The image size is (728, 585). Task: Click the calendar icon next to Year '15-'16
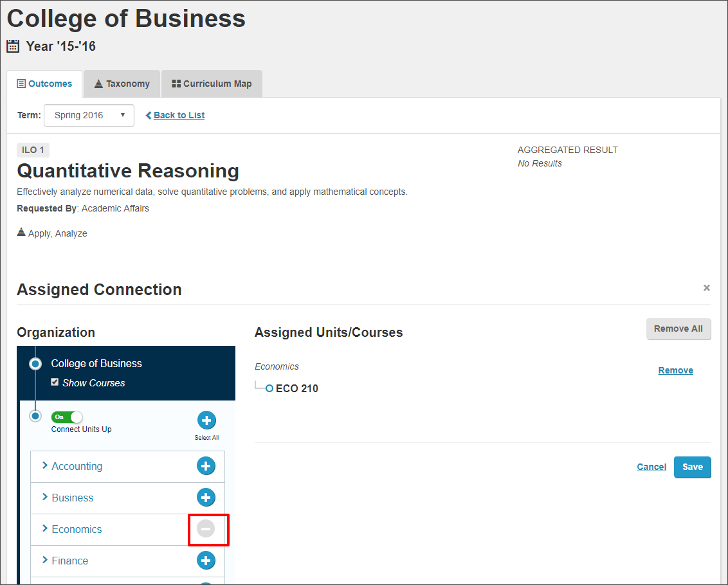13,46
